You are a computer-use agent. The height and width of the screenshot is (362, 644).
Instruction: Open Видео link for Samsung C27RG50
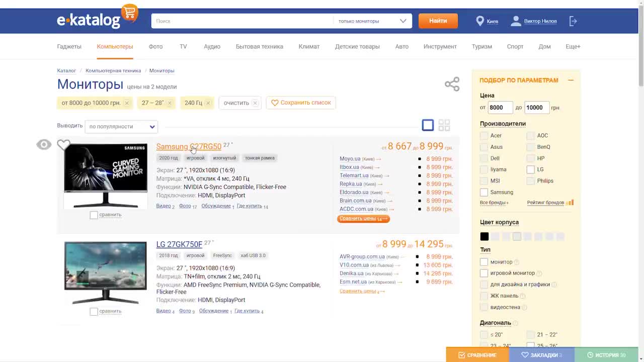click(164, 206)
